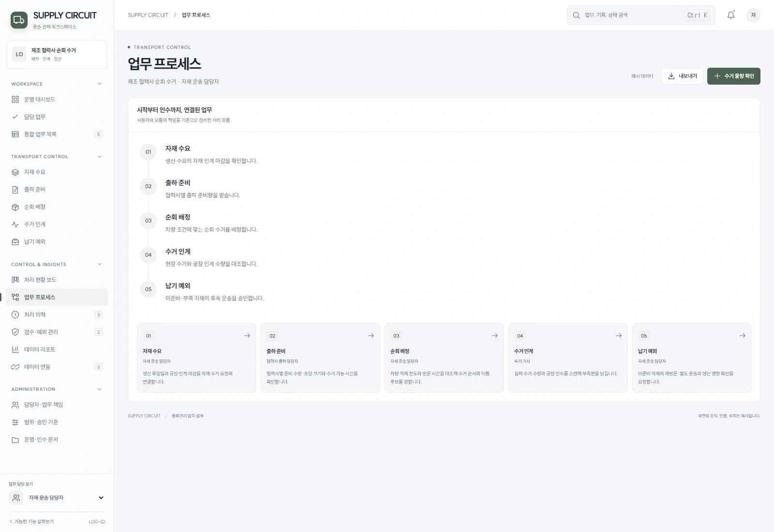The height and width of the screenshot is (532, 774).
Task: Select 검수·예외 관리 shield icon item
Action: pyautogui.click(x=57, y=332)
